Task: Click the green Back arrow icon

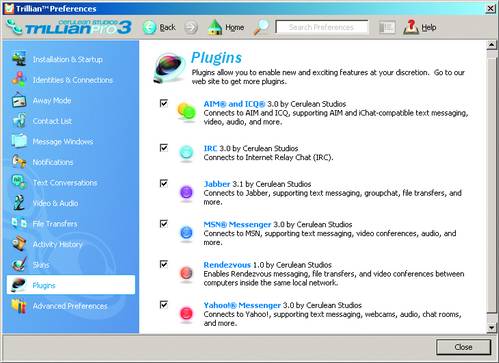Action: [x=149, y=27]
